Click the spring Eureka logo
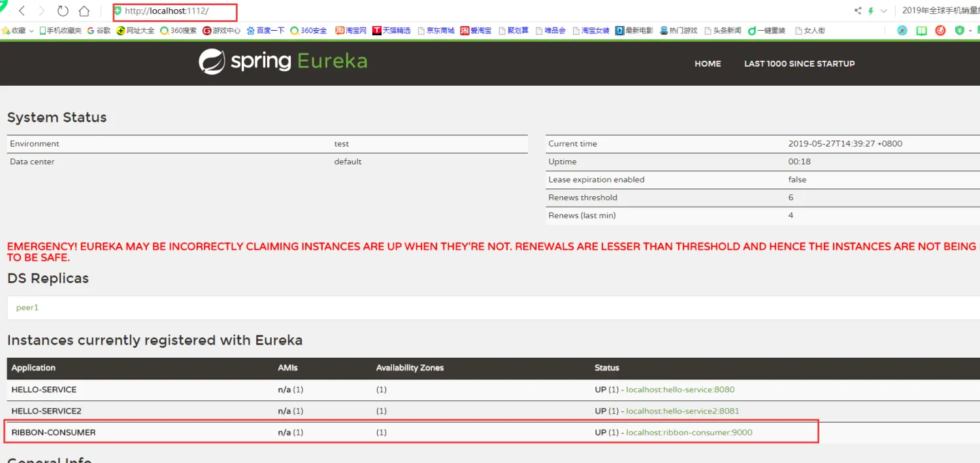The image size is (980, 463). coord(283,61)
